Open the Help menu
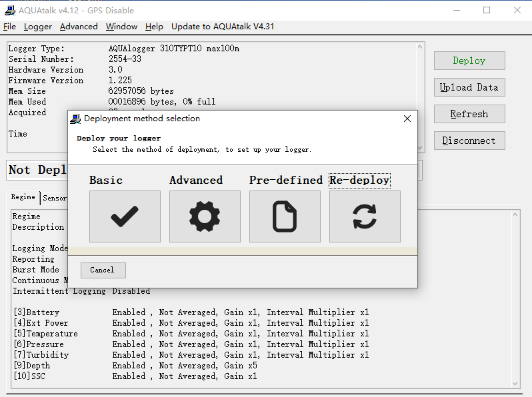 tap(154, 27)
